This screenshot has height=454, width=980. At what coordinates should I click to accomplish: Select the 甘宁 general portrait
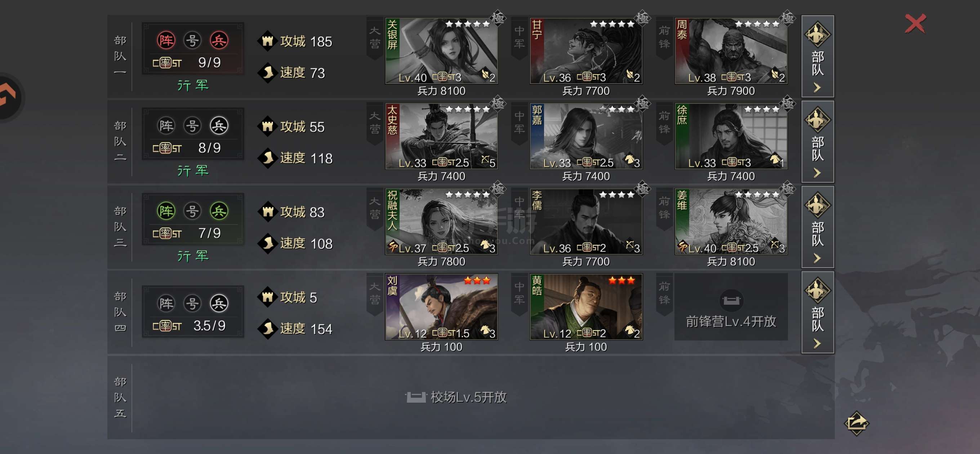(586, 51)
